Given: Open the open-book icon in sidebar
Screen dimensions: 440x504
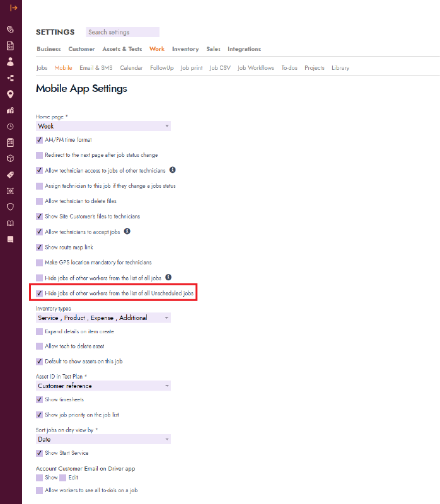Looking at the screenshot, I should click(x=10, y=224).
